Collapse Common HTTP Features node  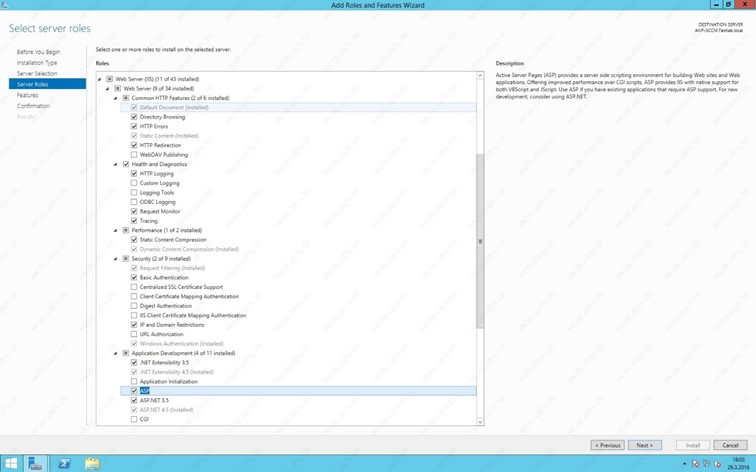point(116,98)
